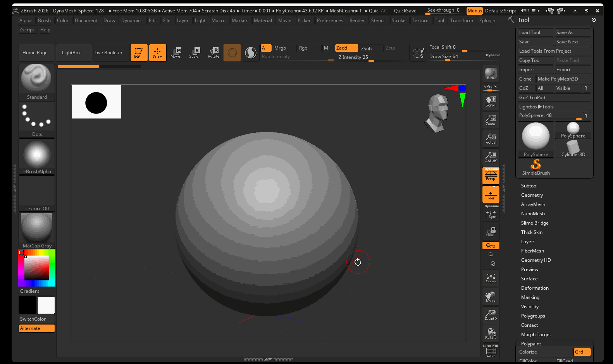Image resolution: width=613 pixels, height=364 pixels.
Task: Click the AAHalf zoom icon
Action: tap(491, 157)
